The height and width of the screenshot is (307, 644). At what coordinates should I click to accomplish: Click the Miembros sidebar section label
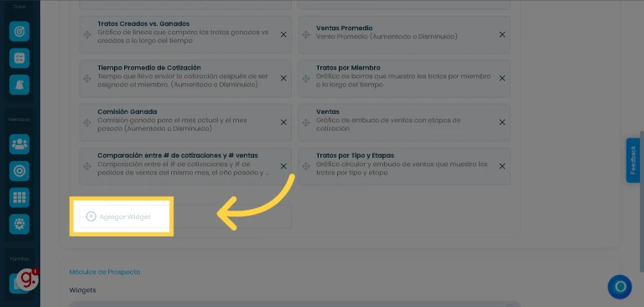point(19,120)
